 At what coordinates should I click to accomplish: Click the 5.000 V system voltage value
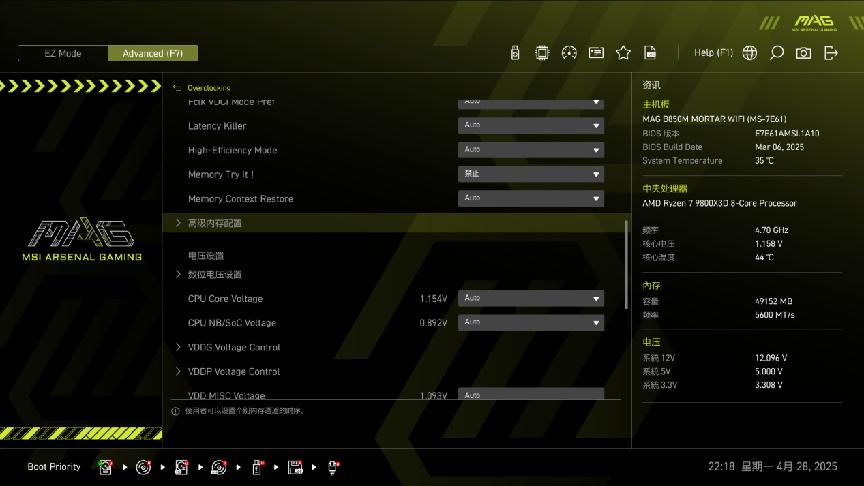[x=769, y=372]
